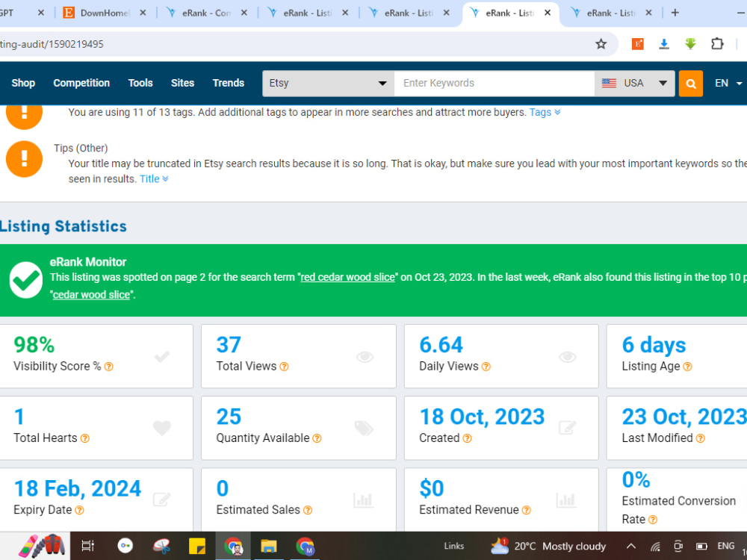Open the USA country dropdown
Viewport: 747px width, 560px height.
point(634,84)
